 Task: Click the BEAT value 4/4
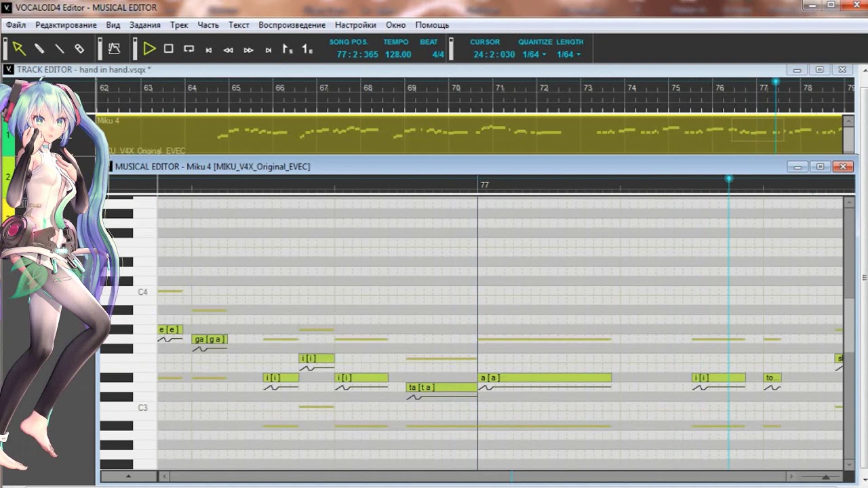click(438, 54)
